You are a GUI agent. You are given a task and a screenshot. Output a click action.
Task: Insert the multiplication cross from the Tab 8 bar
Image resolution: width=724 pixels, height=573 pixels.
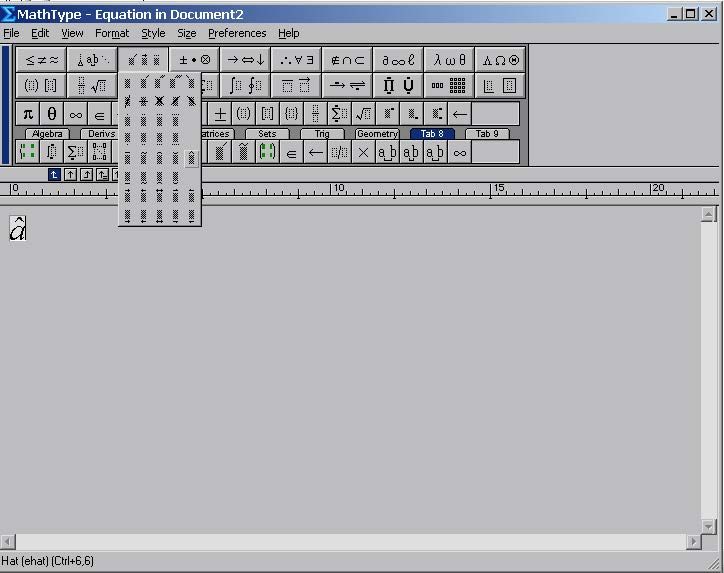click(x=363, y=152)
